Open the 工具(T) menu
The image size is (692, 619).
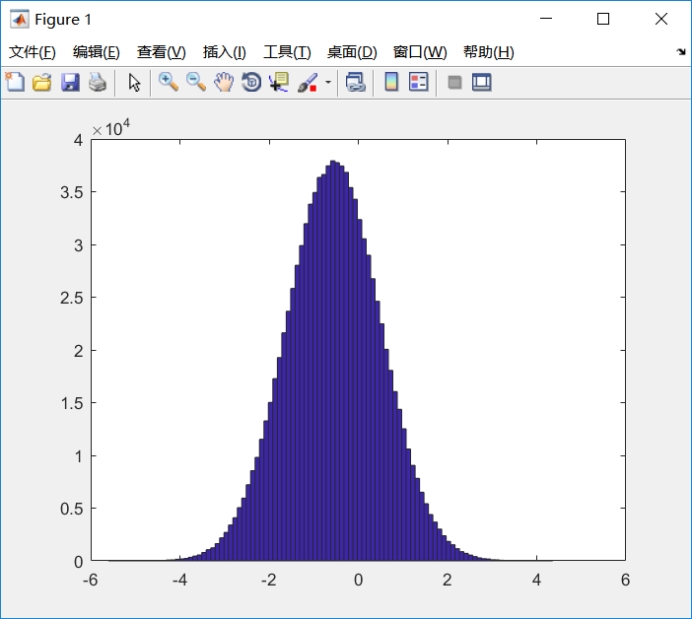point(287,52)
